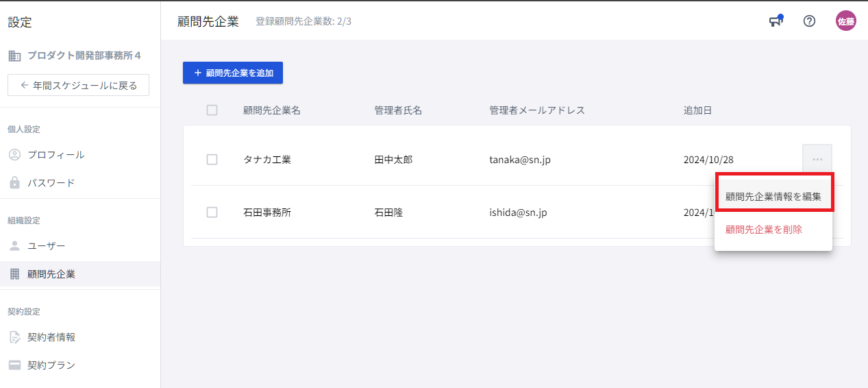Click the profile person icon in sidebar
This screenshot has height=388, width=868.
[14, 155]
